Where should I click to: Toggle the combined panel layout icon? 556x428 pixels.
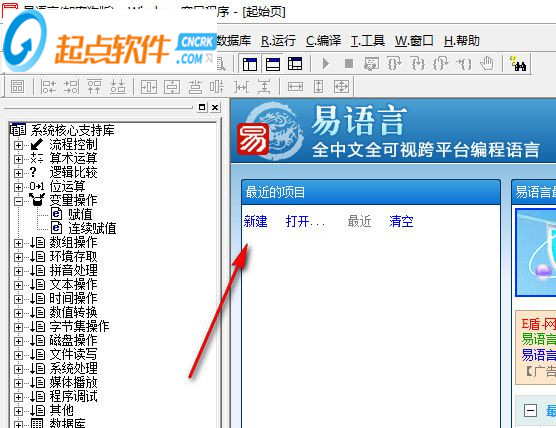[x=295, y=64]
